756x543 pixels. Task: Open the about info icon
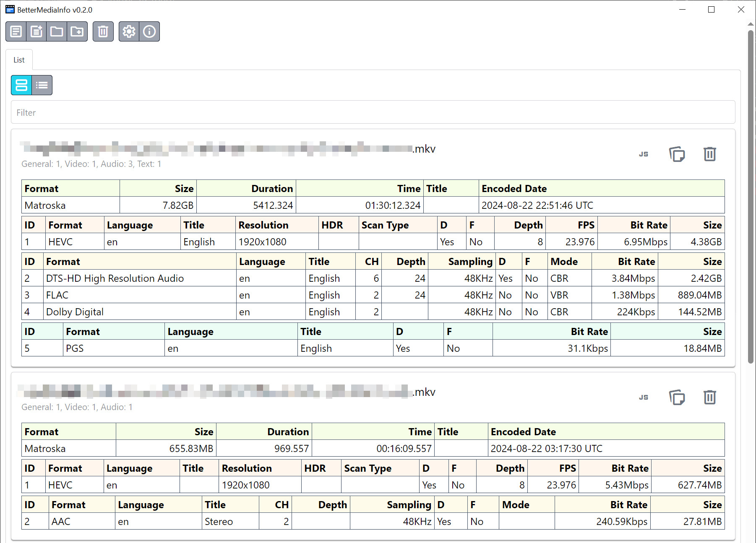pyautogui.click(x=149, y=31)
